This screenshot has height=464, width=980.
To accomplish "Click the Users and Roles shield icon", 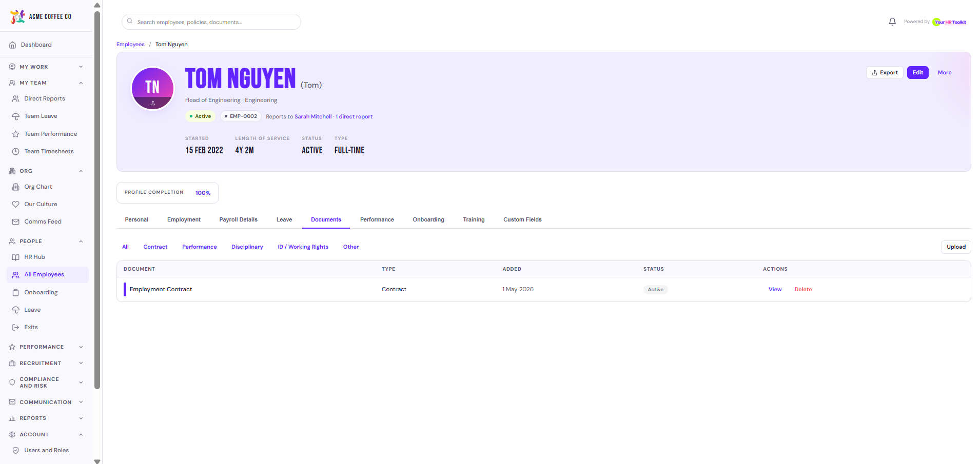I will click(15, 451).
